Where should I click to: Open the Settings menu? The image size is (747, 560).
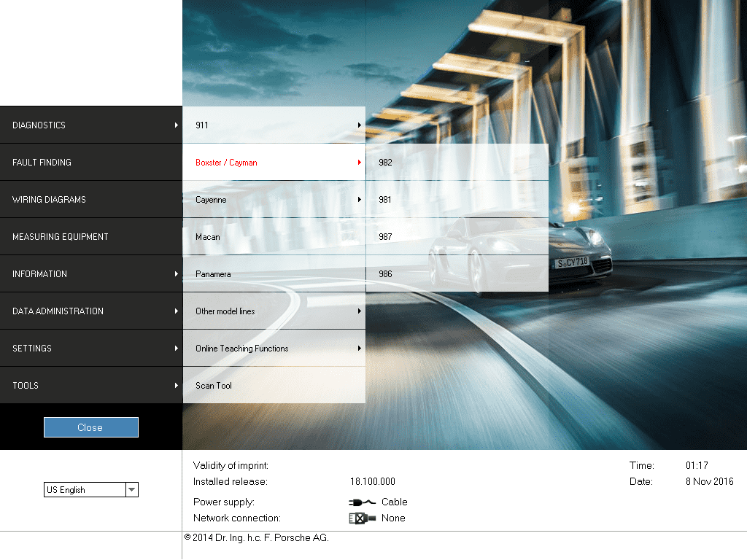click(x=90, y=349)
